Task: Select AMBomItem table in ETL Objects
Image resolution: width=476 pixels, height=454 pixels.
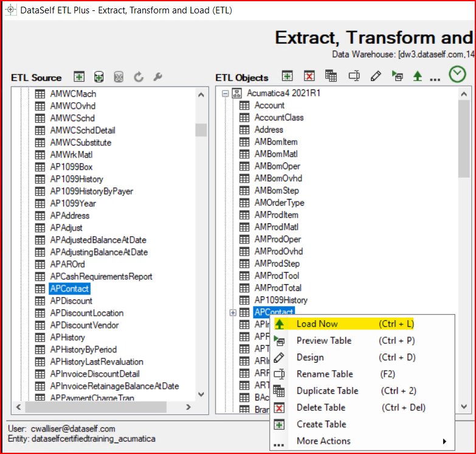Action: [275, 142]
